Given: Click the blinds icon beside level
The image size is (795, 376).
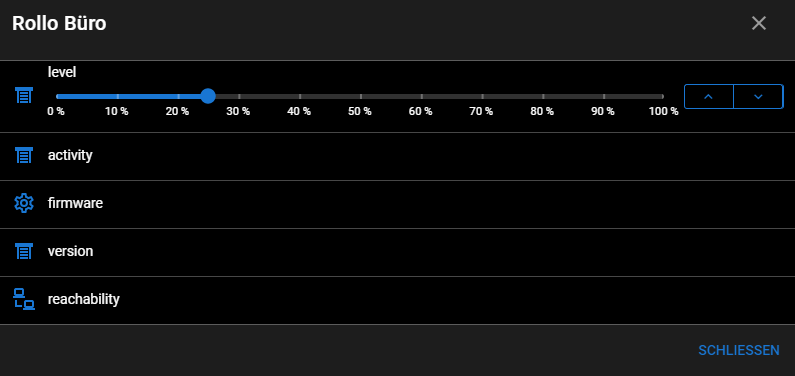Looking at the screenshot, I should pyautogui.click(x=24, y=95).
